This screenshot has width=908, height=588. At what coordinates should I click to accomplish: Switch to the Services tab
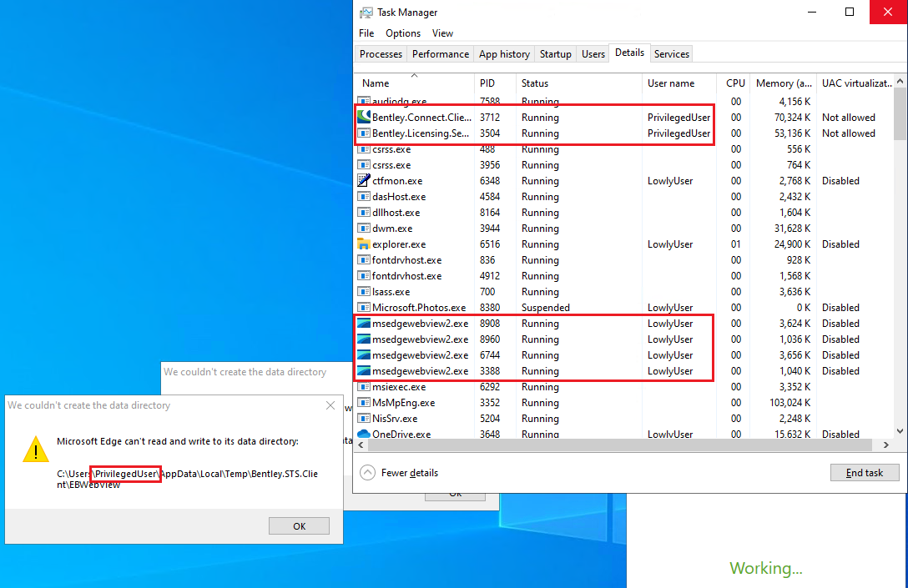pyautogui.click(x=671, y=54)
